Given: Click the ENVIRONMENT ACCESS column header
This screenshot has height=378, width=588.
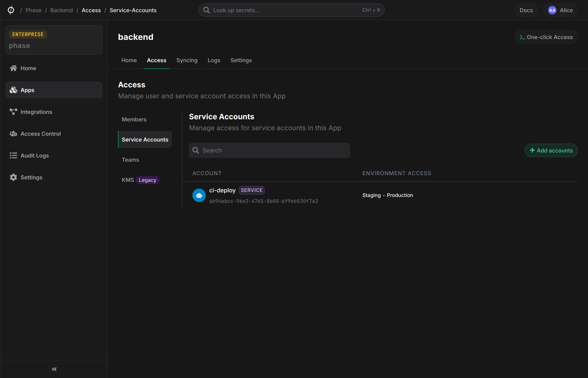Looking at the screenshot, I should [x=396, y=173].
